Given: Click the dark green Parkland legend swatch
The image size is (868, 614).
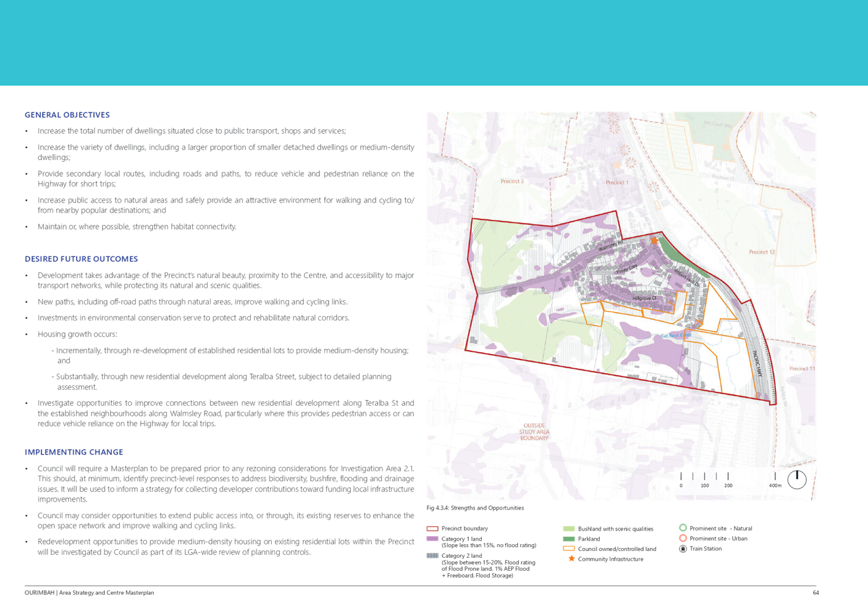Looking at the screenshot, I should coord(569,539).
